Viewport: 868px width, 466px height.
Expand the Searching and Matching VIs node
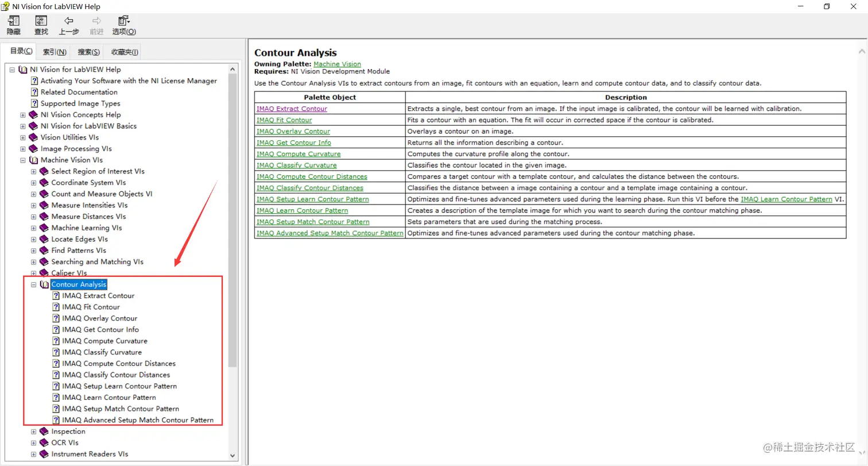coord(34,262)
